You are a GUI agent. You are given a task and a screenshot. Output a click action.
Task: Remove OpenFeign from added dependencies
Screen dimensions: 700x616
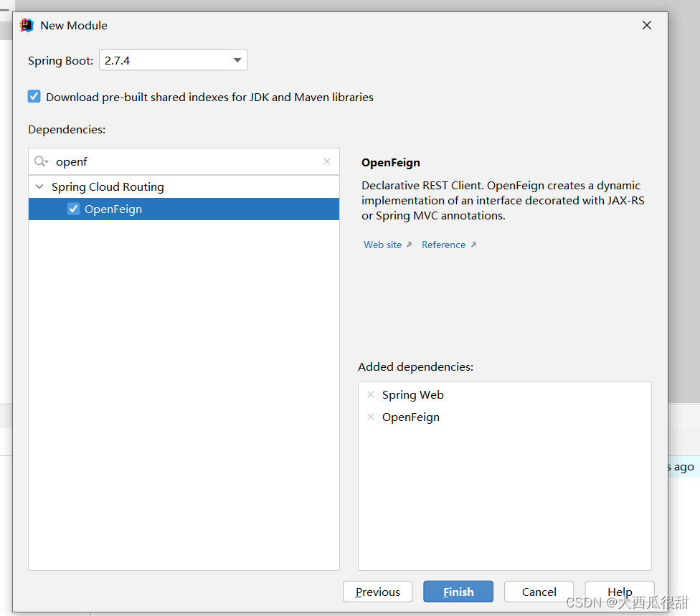pyautogui.click(x=371, y=417)
